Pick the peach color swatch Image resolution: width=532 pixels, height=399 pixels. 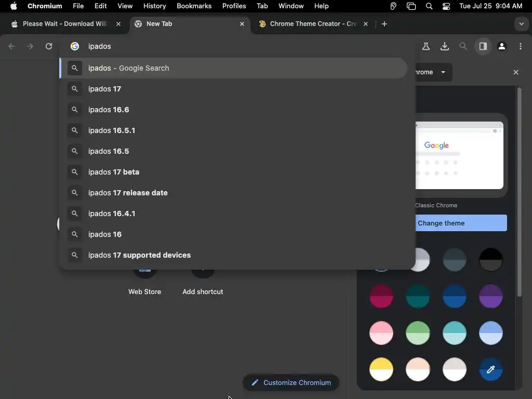click(x=418, y=369)
